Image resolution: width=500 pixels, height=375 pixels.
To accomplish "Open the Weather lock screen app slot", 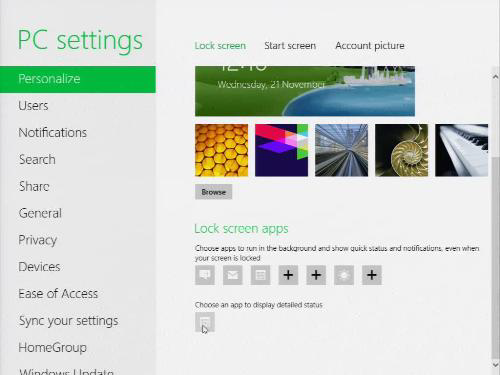I will click(344, 275).
